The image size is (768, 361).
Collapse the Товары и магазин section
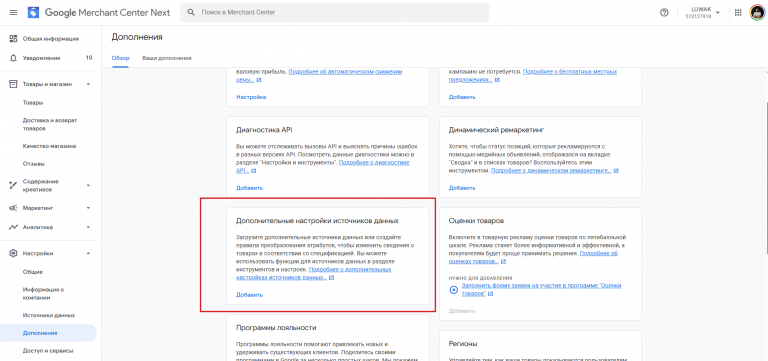click(88, 84)
